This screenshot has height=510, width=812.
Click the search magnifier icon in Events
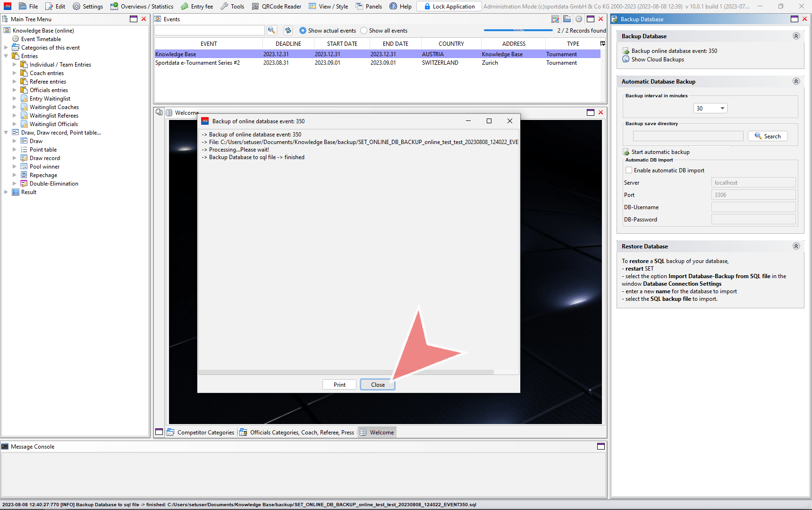(271, 30)
